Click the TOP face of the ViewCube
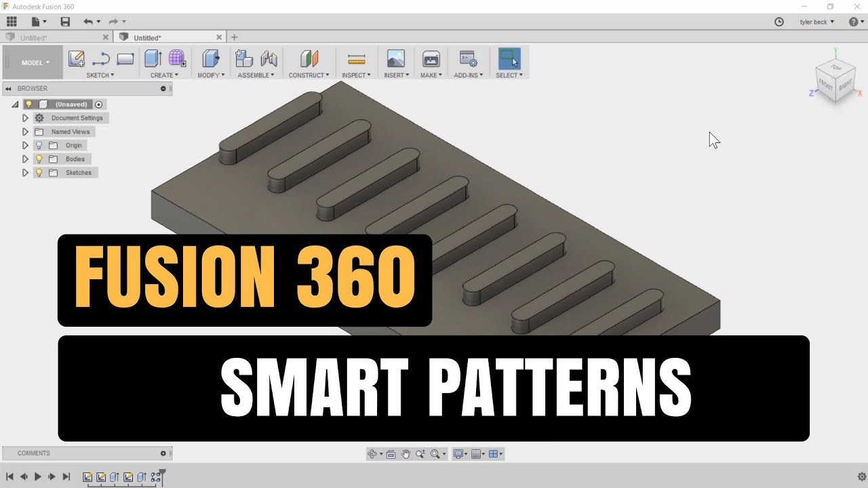 (x=835, y=68)
